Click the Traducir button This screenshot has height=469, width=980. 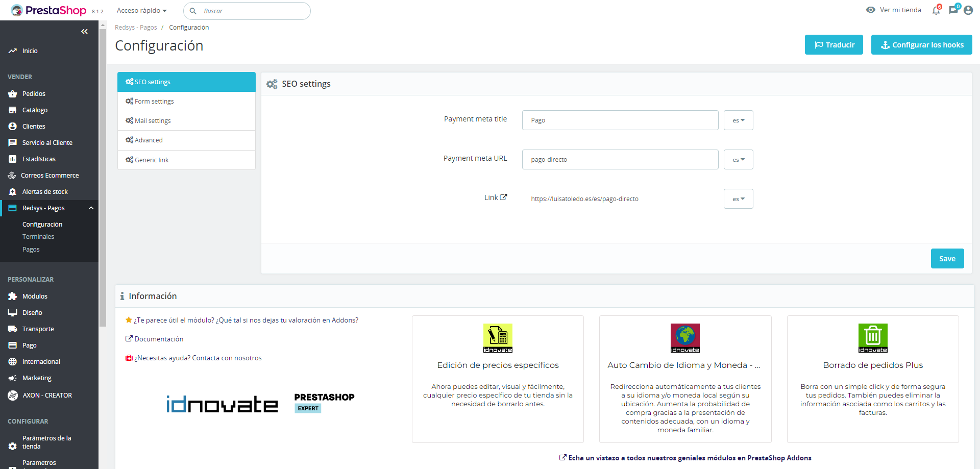[834, 45]
